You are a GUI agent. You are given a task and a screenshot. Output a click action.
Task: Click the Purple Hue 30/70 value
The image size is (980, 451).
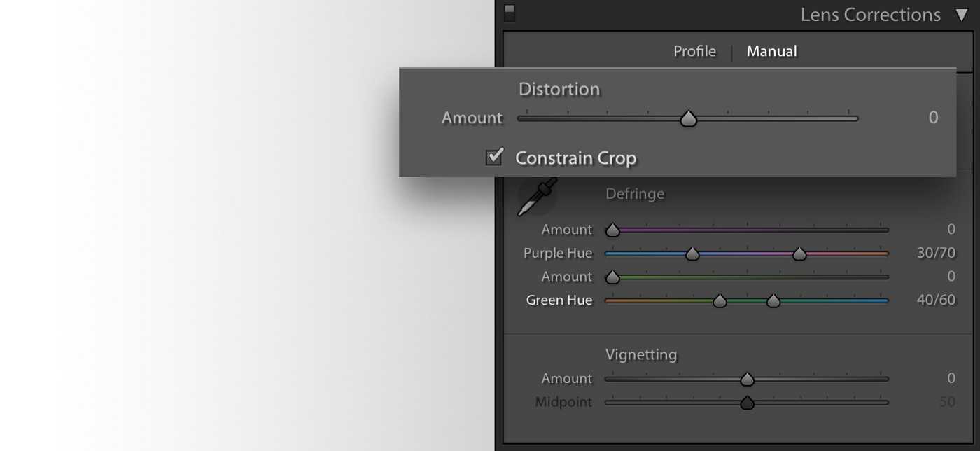pyautogui.click(x=935, y=253)
